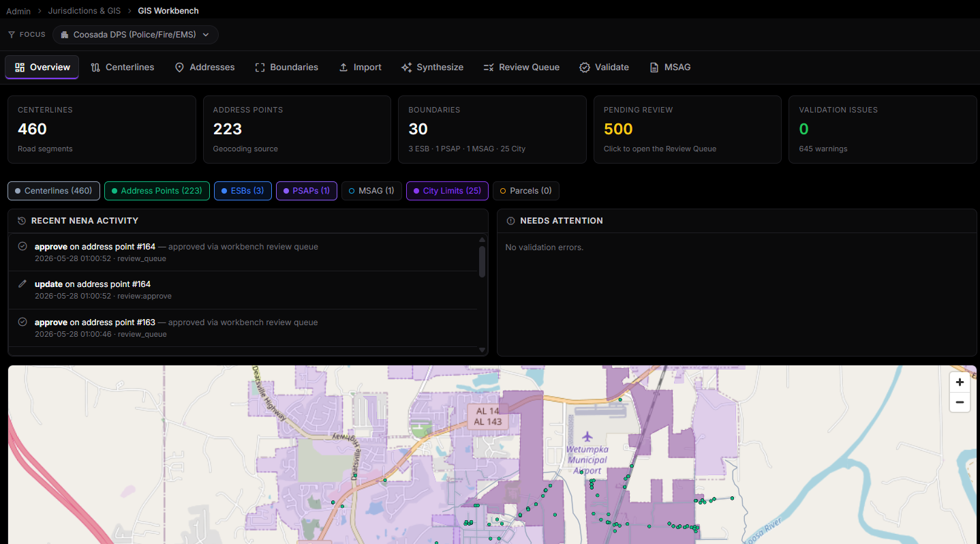The height and width of the screenshot is (544, 980).
Task: Switch to the Validate tab
Action: click(x=604, y=67)
